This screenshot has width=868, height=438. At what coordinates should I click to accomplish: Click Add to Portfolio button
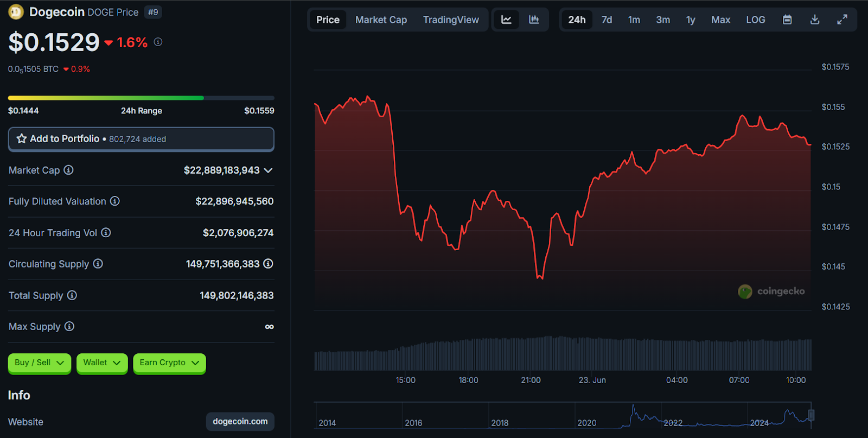[141, 139]
